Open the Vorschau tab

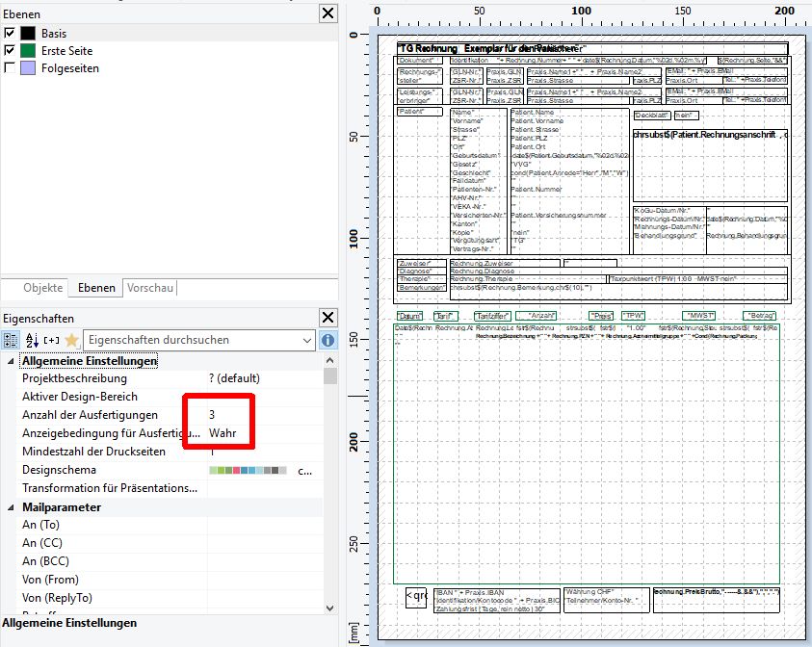[x=150, y=288]
